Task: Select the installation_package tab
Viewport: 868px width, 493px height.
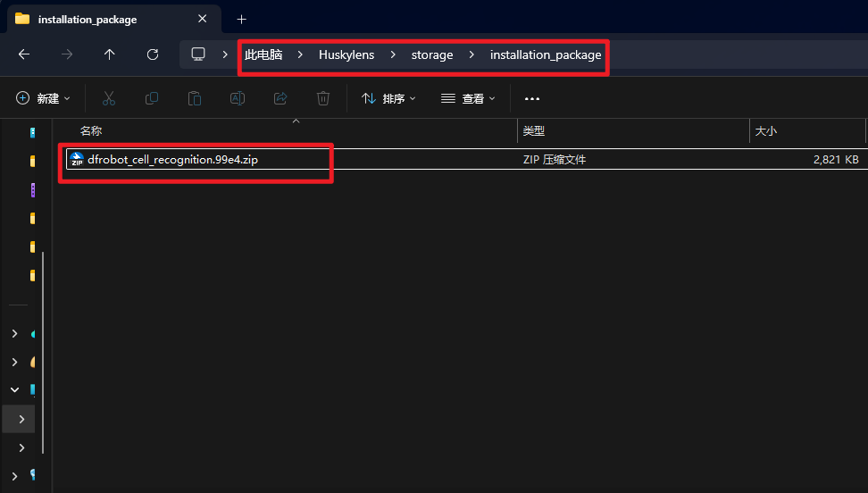Action: [x=88, y=19]
